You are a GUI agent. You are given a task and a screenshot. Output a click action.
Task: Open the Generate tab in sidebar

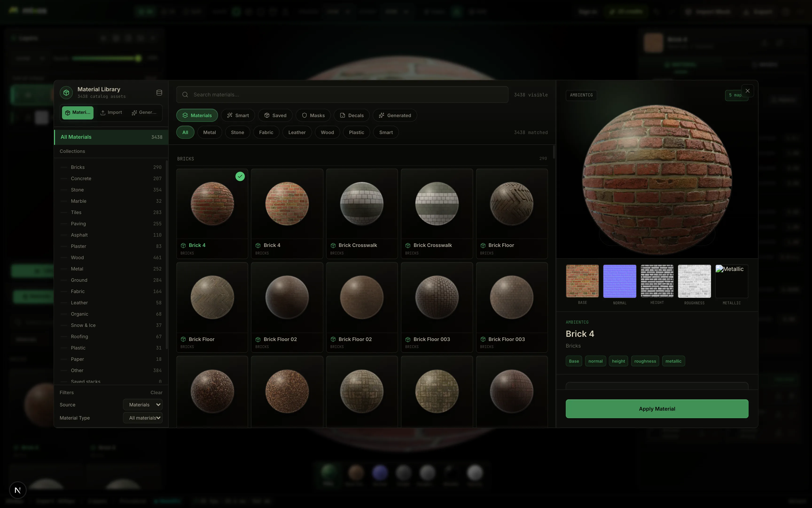(144, 113)
